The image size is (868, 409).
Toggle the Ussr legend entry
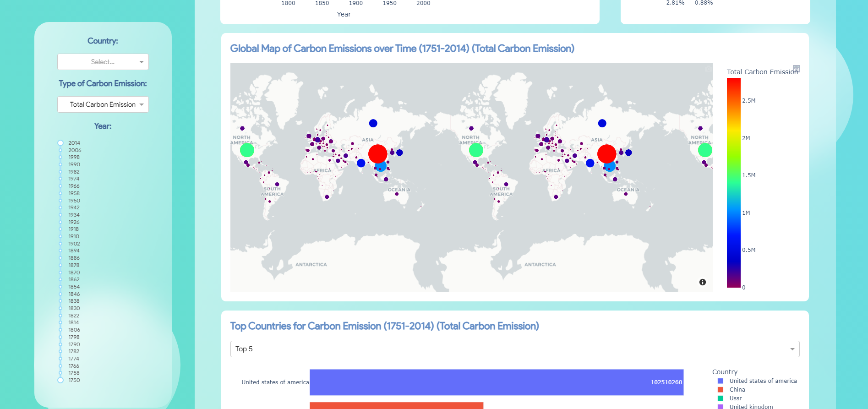[735, 398]
